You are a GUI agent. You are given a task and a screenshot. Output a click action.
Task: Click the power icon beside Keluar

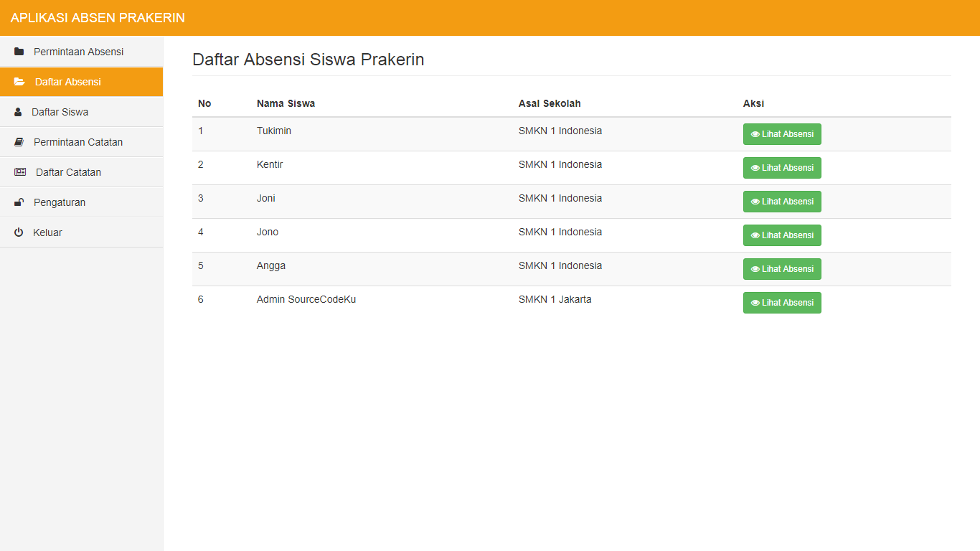(x=19, y=232)
